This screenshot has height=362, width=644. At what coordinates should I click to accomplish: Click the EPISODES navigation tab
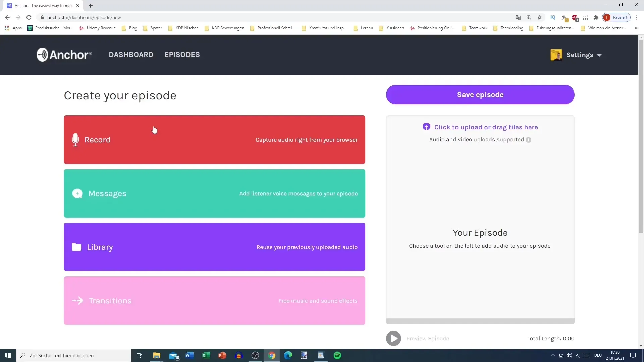[182, 54]
